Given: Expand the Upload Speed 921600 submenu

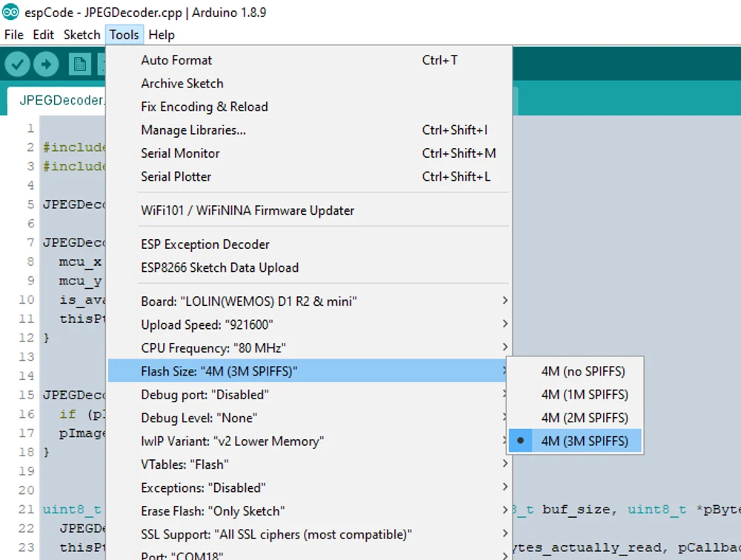Looking at the screenshot, I should tap(309, 324).
